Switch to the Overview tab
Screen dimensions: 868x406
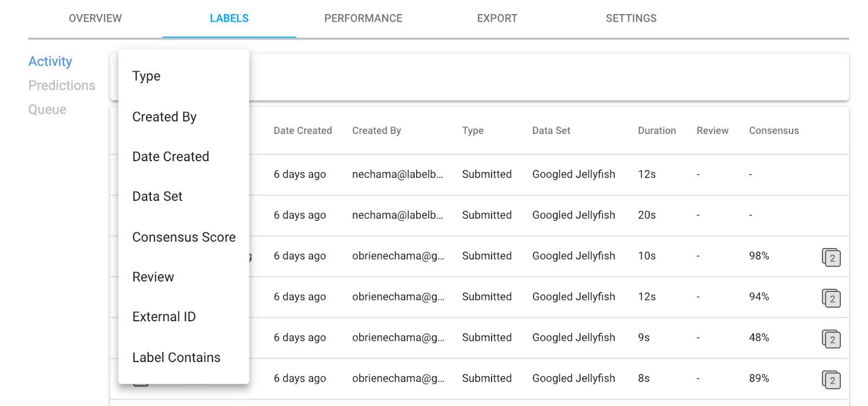[x=95, y=18]
